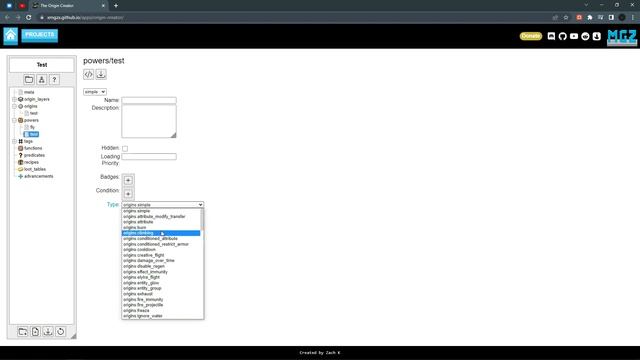
Task: Select the loot_tables folder
Action: coord(35,169)
